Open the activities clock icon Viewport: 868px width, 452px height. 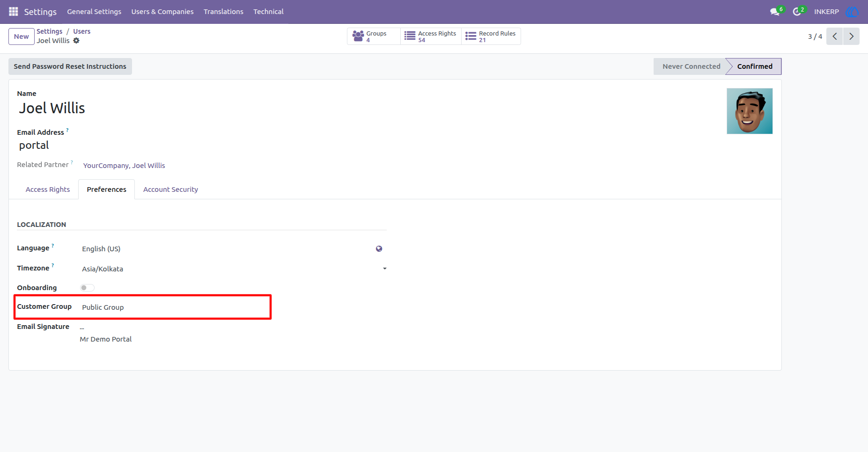(797, 12)
